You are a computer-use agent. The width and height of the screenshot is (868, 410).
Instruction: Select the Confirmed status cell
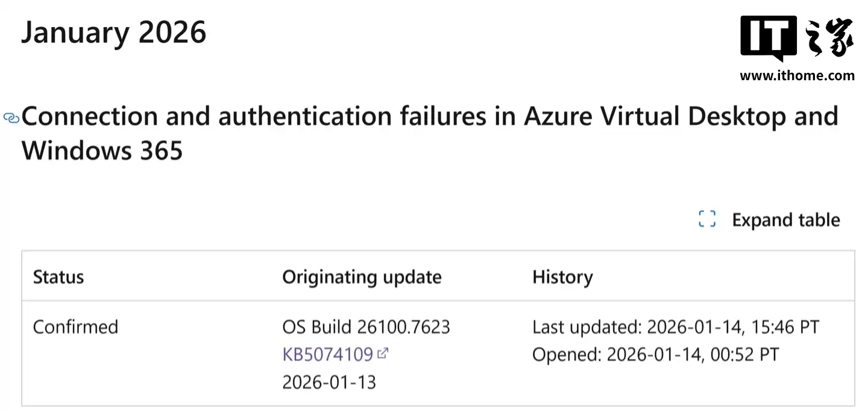point(76,327)
